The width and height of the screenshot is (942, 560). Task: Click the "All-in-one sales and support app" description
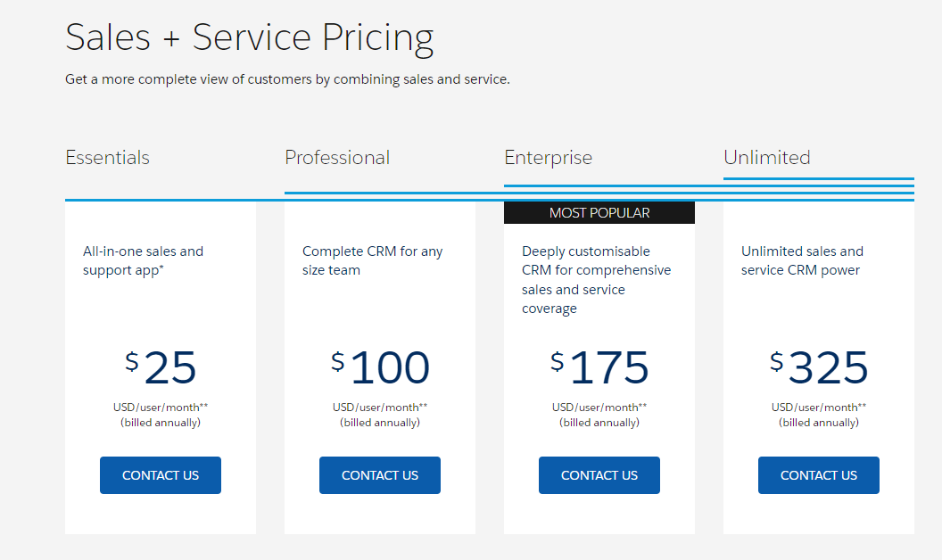[144, 260]
